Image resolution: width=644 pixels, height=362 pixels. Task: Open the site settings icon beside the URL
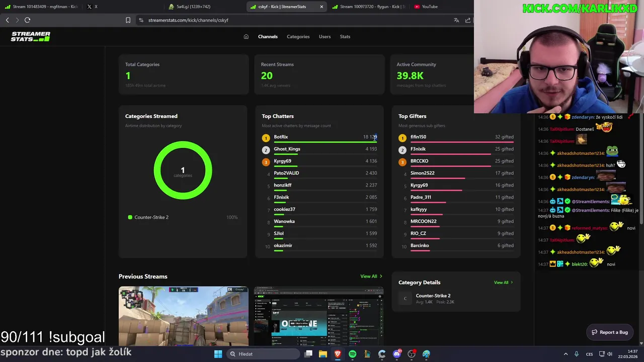click(x=141, y=20)
